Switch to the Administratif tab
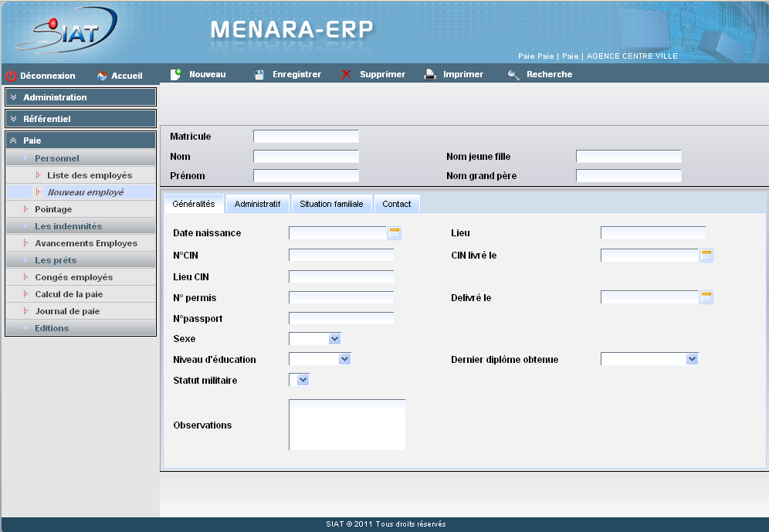The image size is (769, 532). click(257, 204)
